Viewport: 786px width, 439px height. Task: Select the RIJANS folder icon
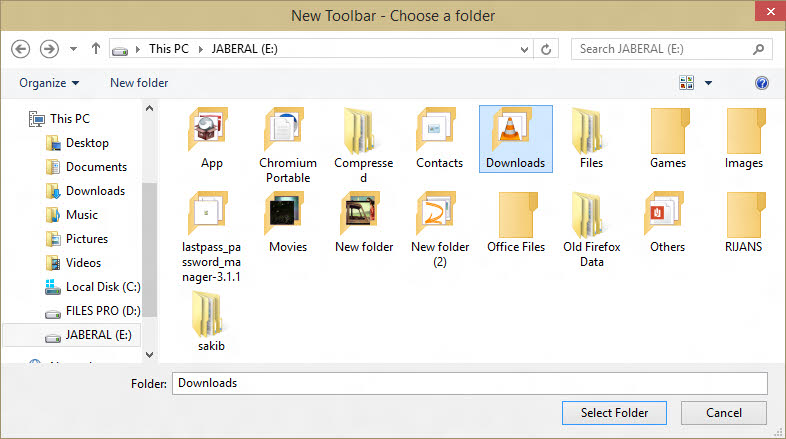click(x=746, y=214)
